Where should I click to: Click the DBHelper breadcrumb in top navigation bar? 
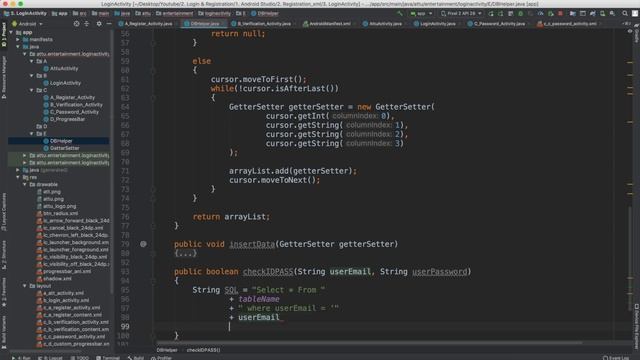click(265, 13)
